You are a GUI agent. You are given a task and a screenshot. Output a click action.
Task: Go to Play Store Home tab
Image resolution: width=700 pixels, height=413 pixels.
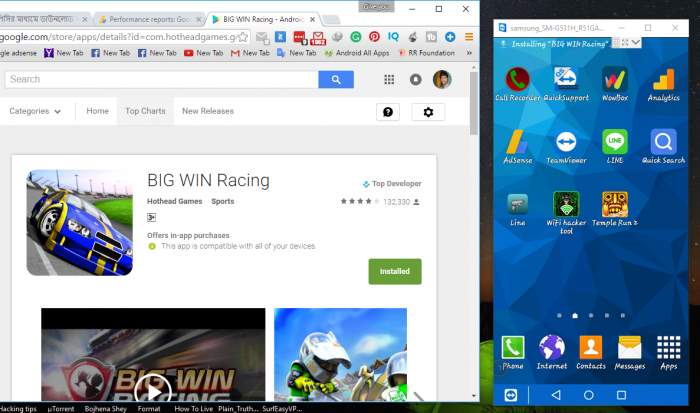point(97,111)
